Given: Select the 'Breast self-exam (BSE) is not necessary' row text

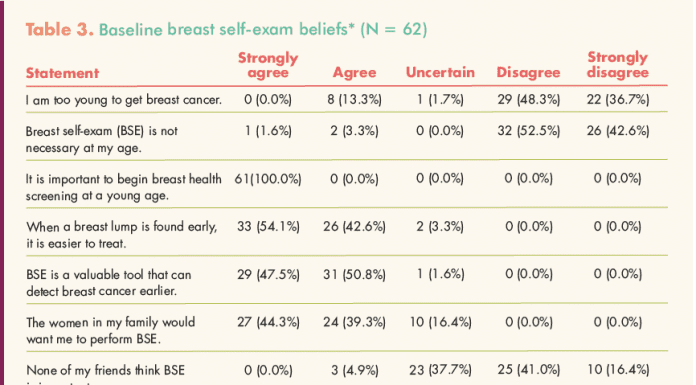Looking at the screenshot, I should pos(102,139).
